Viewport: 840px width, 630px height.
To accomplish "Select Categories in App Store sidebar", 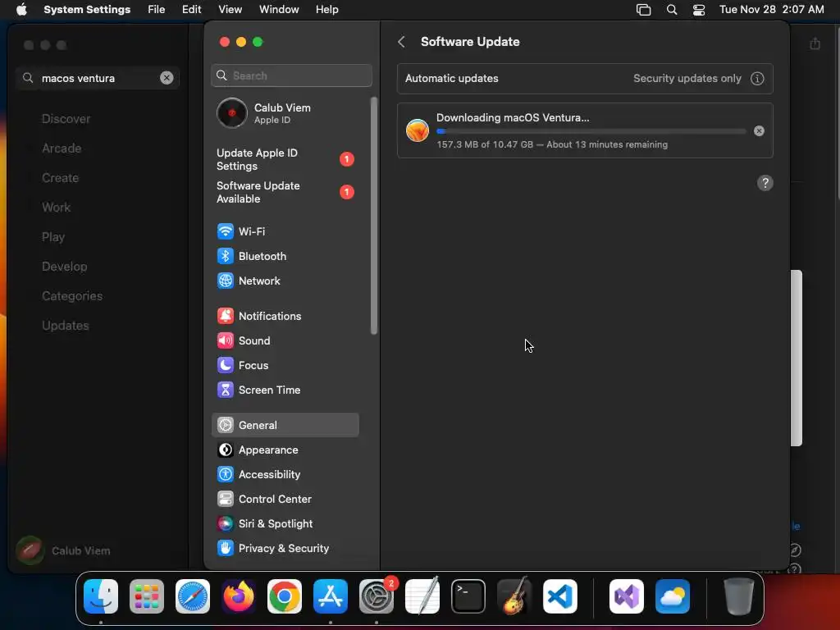I will (72, 295).
